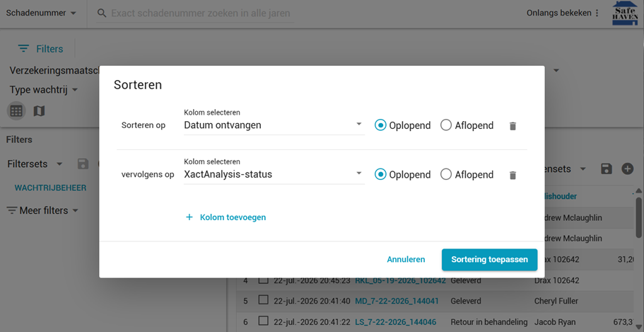Click the Safe Haven logo

tap(625, 13)
